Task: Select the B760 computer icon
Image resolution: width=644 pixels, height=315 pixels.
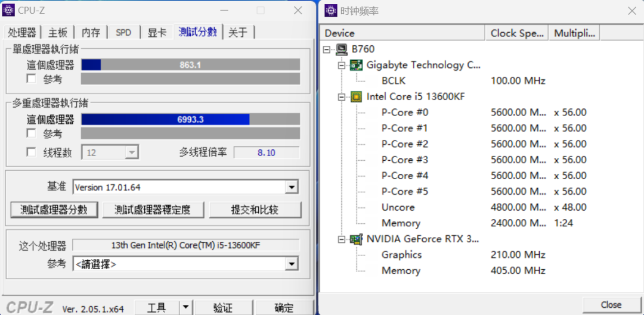Action: (x=341, y=49)
